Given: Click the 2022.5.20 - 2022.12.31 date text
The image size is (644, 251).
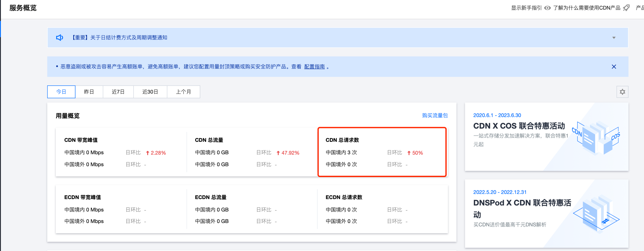Looking at the screenshot, I should tap(500, 192).
